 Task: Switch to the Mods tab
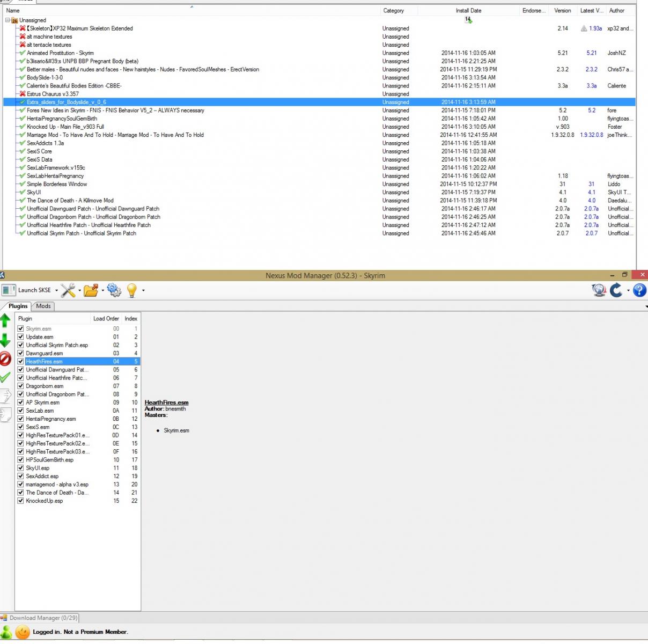click(43, 306)
